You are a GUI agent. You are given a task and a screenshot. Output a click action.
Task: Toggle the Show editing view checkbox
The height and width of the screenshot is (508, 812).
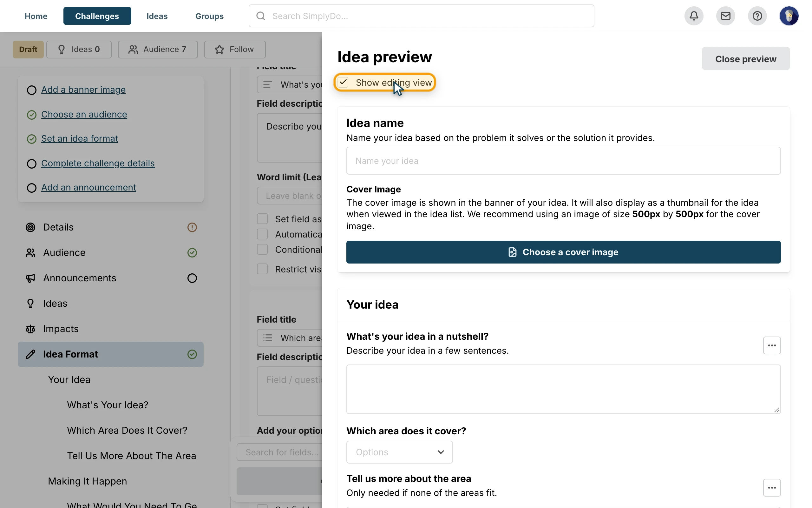[343, 82]
